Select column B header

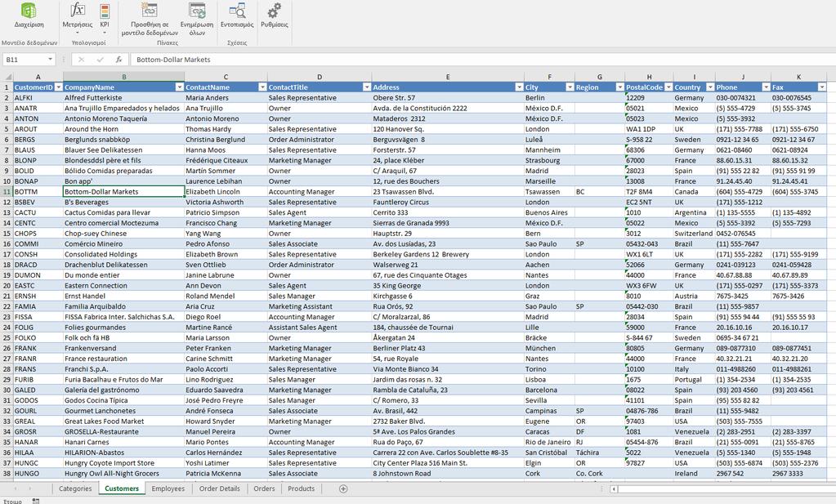tap(123, 77)
